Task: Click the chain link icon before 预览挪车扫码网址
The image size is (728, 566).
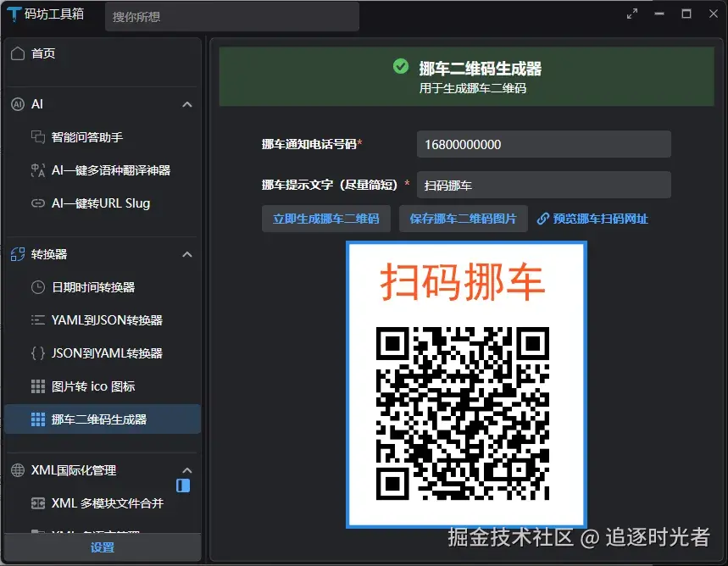Action: (x=542, y=219)
